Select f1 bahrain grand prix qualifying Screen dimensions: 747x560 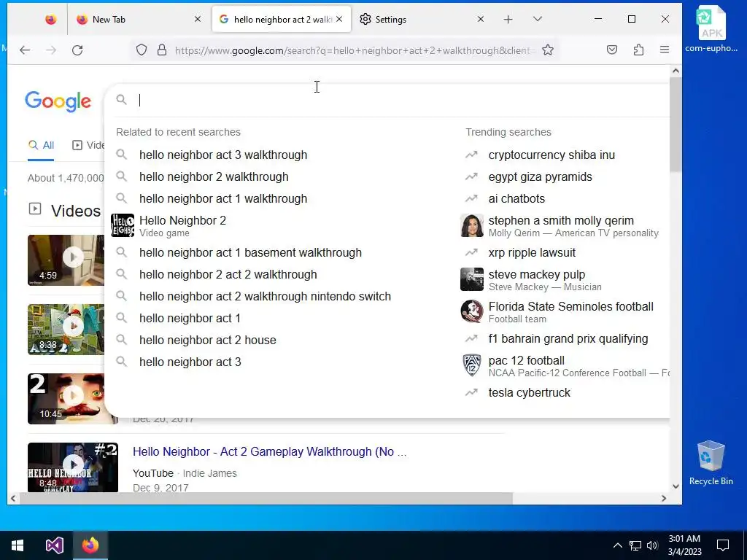point(568,338)
